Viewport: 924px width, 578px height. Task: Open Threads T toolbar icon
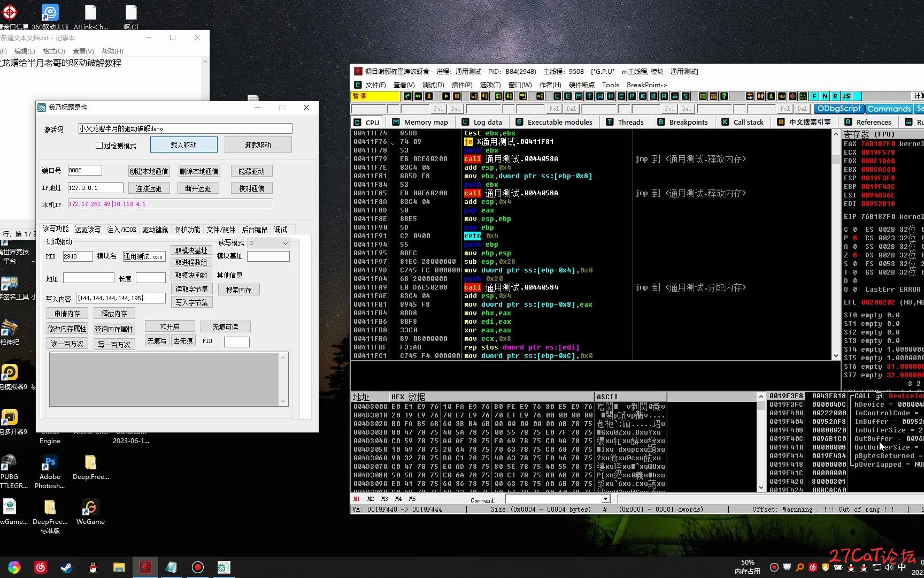589,96
